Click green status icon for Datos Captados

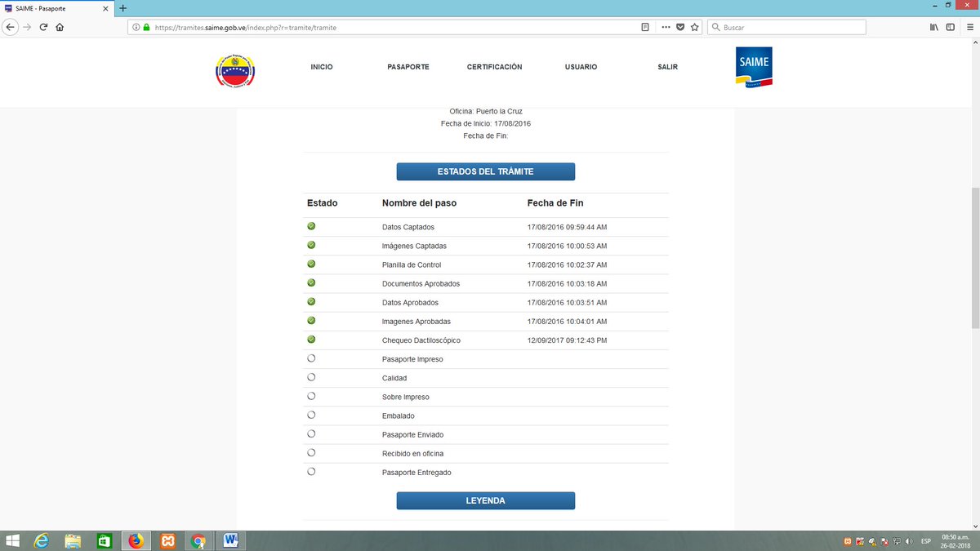click(x=311, y=226)
